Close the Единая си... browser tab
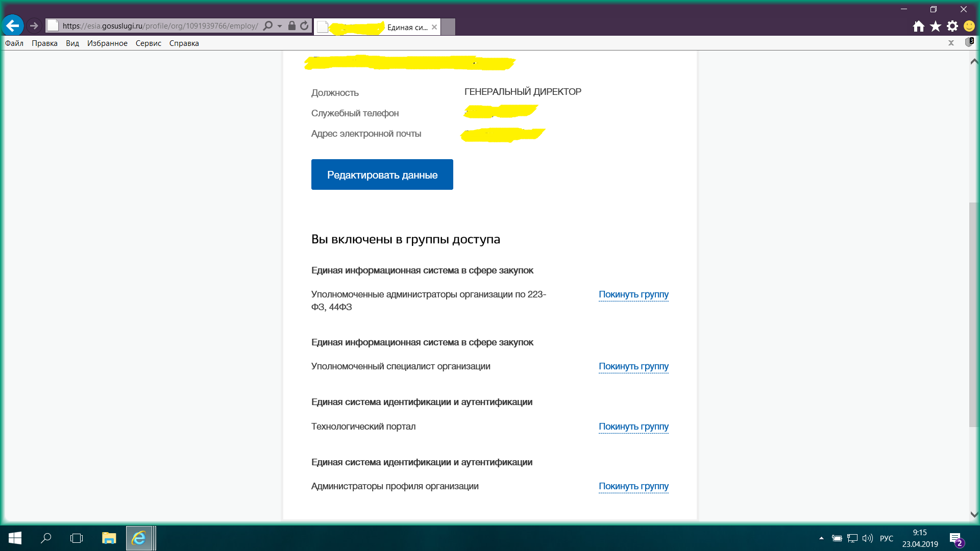 point(434,27)
